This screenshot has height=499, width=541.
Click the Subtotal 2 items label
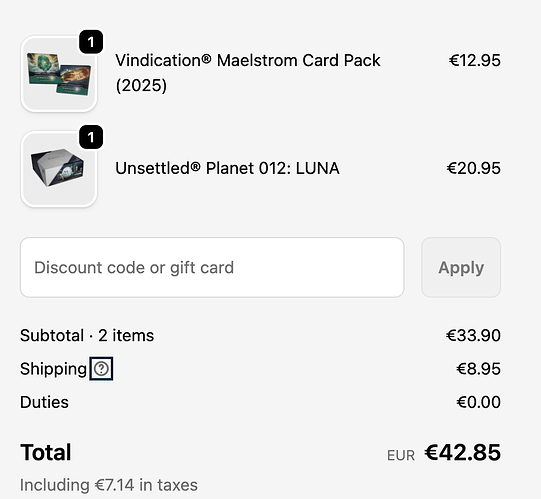pyautogui.click(x=87, y=335)
